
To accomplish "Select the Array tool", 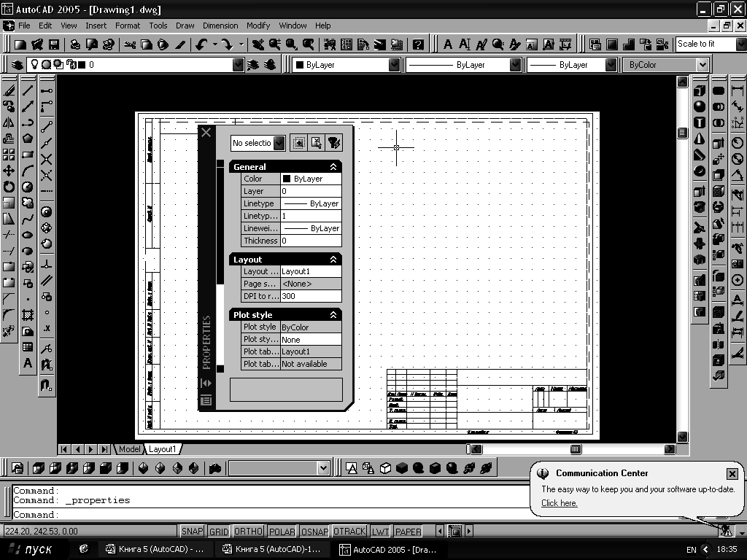I will click(9, 155).
